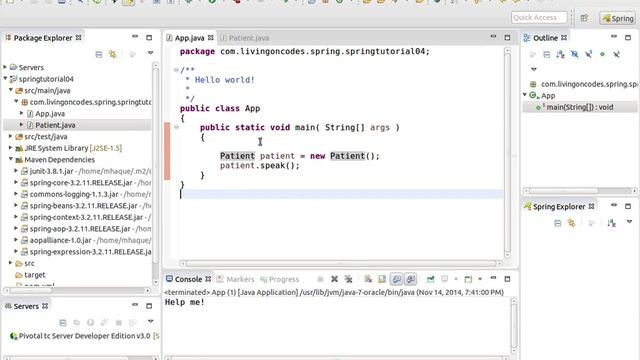
Task: Toggle Hide Static Members in Outline
Action: pos(589,54)
